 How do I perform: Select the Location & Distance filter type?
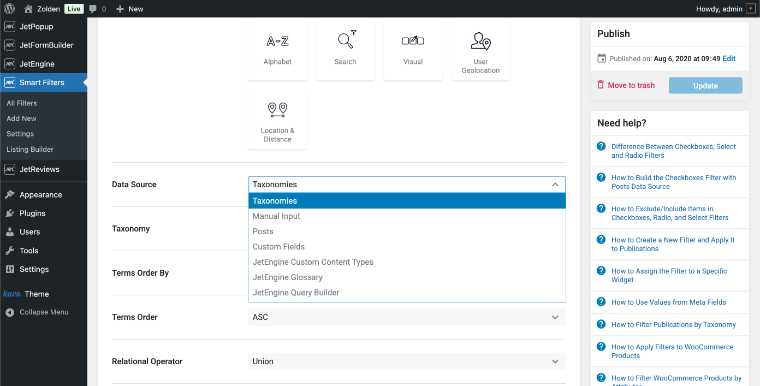(277, 120)
